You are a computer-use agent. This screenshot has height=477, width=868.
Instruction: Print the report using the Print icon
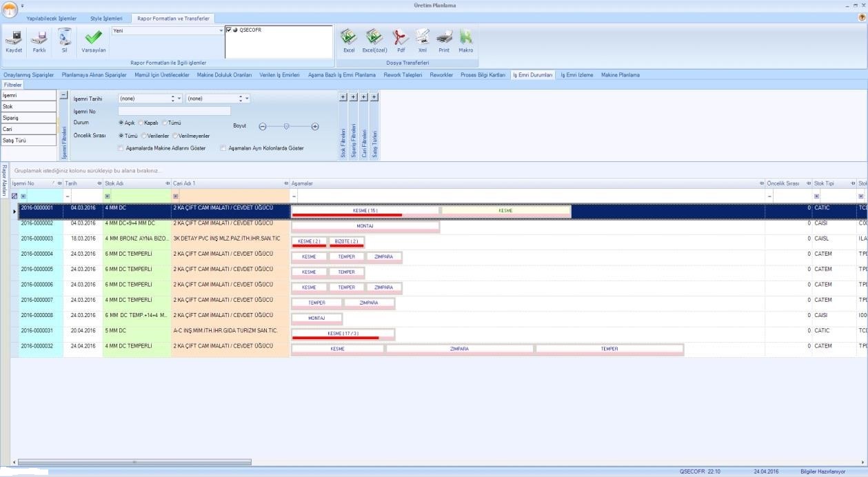[x=444, y=38]
